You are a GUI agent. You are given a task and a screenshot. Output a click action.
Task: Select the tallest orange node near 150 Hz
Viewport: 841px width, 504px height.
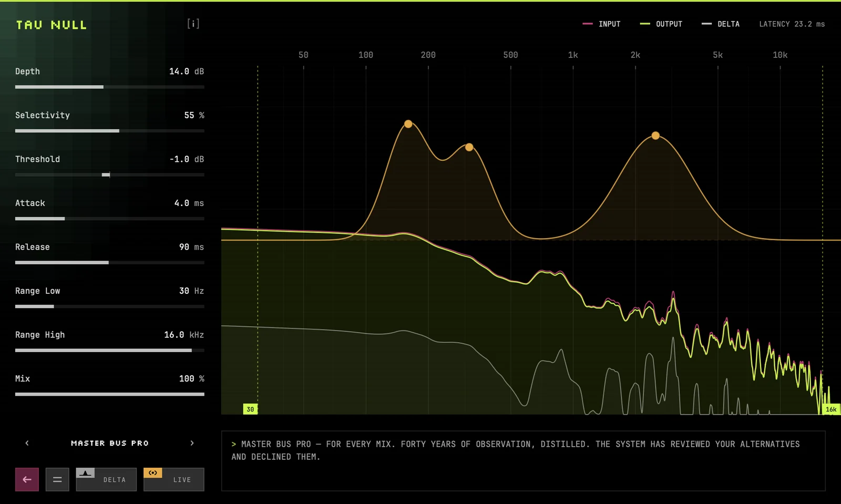408,124
